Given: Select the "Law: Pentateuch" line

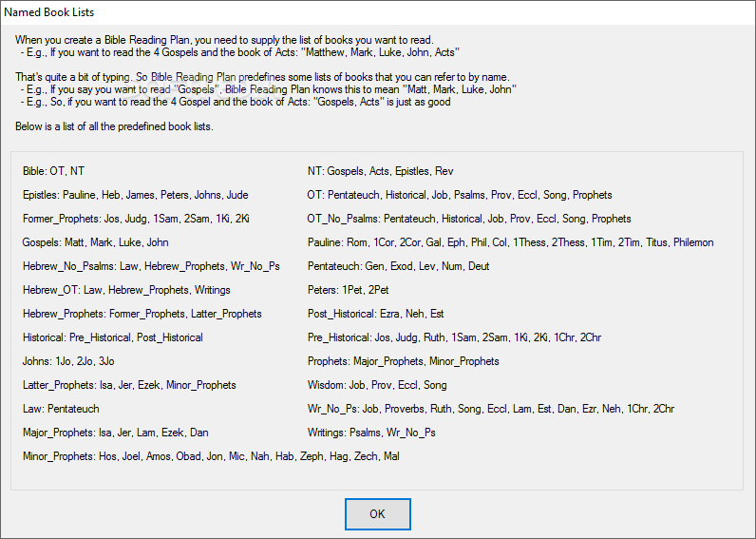Looking at the screenshot, I should click(61, 409).
